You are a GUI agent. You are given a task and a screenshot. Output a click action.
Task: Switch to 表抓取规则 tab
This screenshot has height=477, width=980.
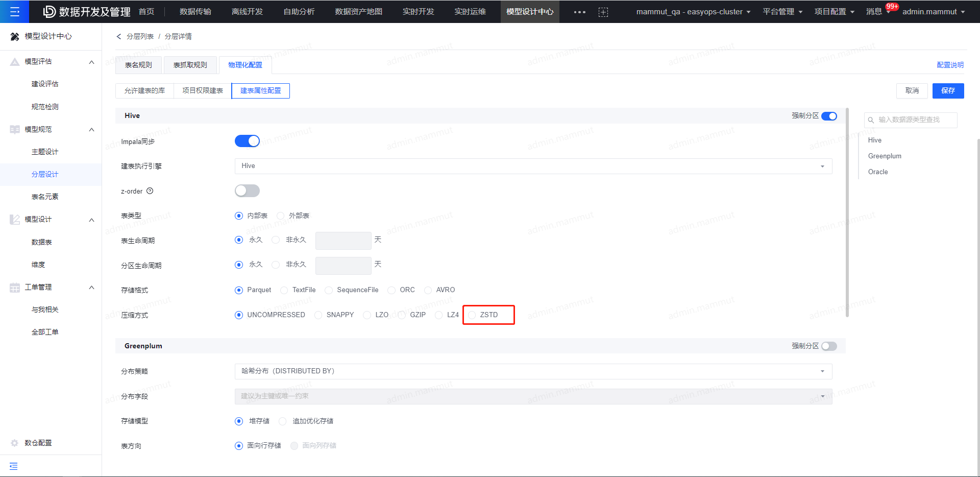pos(190,65)
